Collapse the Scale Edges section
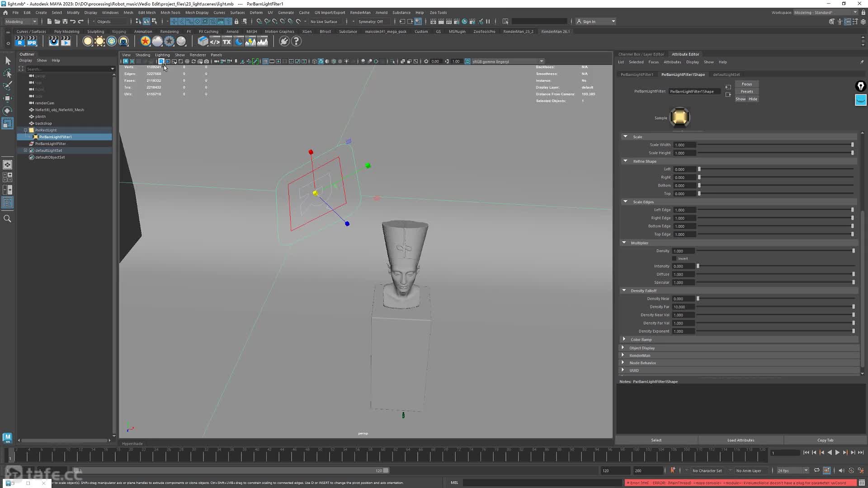Screen dimensions: 868x488 click(626, 202)
